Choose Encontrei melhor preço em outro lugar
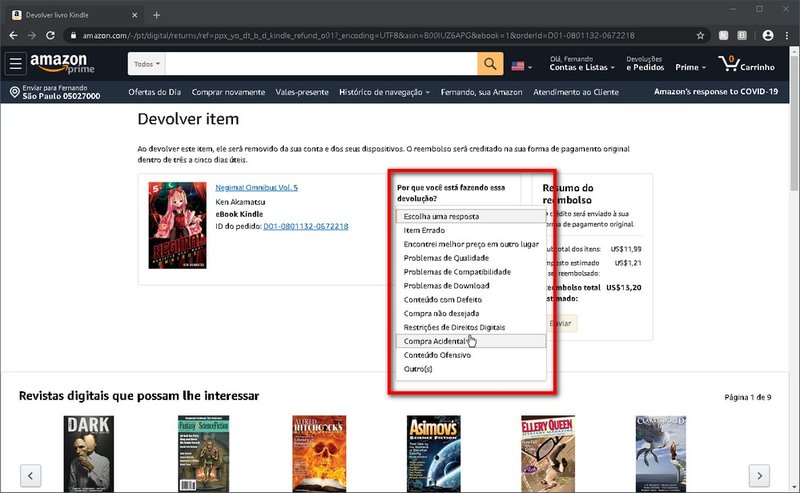This screenshot has height=493, width=800. pyautogui.click(x=470, y=244)
